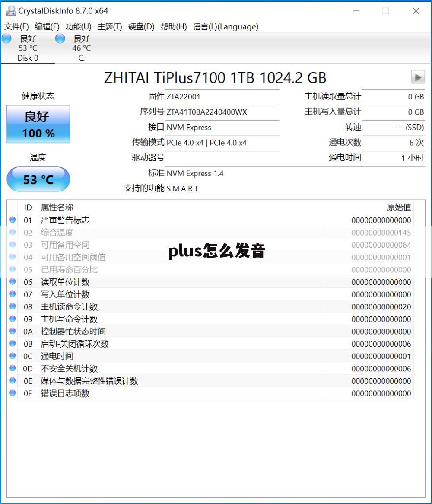This screenshot has height=504, width=432.
Task: Open the 帮助(H) menu
Action: (x=174, y=27)
